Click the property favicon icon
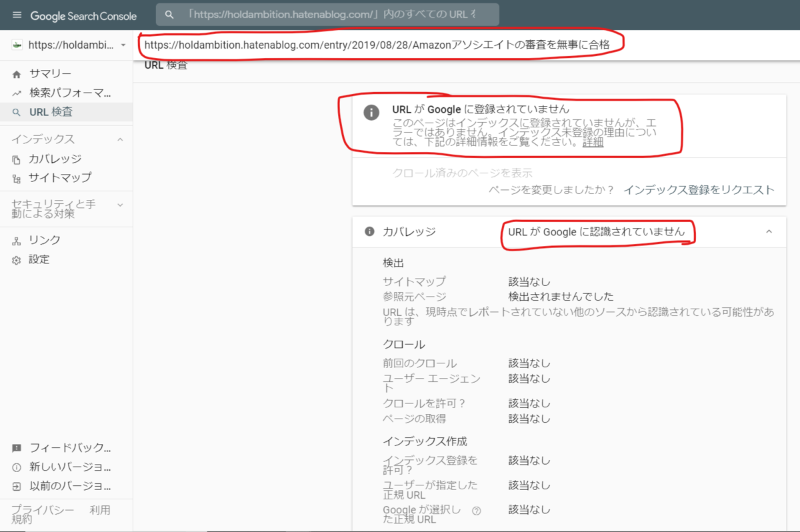This screenshot has height=532, width=800. (17, 45)
